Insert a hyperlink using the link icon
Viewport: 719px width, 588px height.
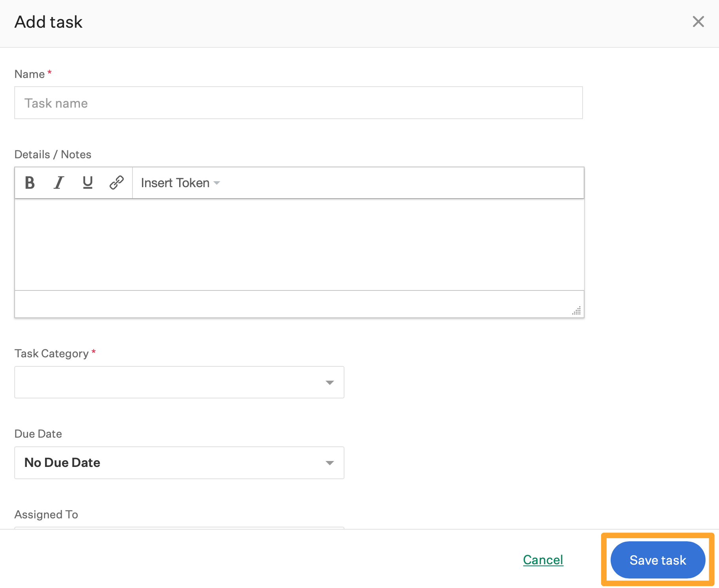pos(117,183)
